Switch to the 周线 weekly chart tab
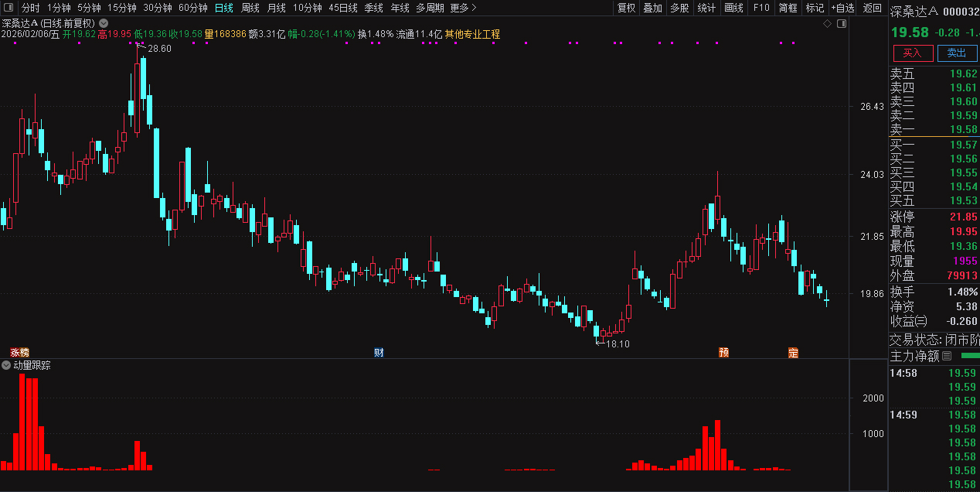 point(249,8)
